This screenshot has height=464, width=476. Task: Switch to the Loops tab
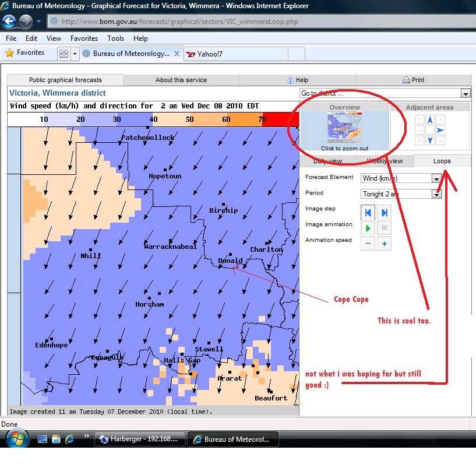(x=442, y=161)
